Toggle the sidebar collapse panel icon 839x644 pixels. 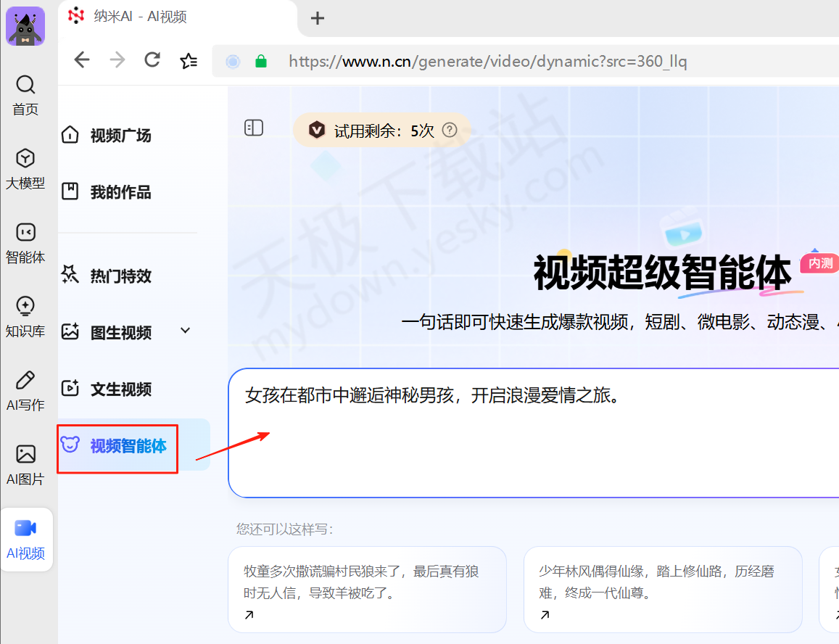click(x=254, y=128)
